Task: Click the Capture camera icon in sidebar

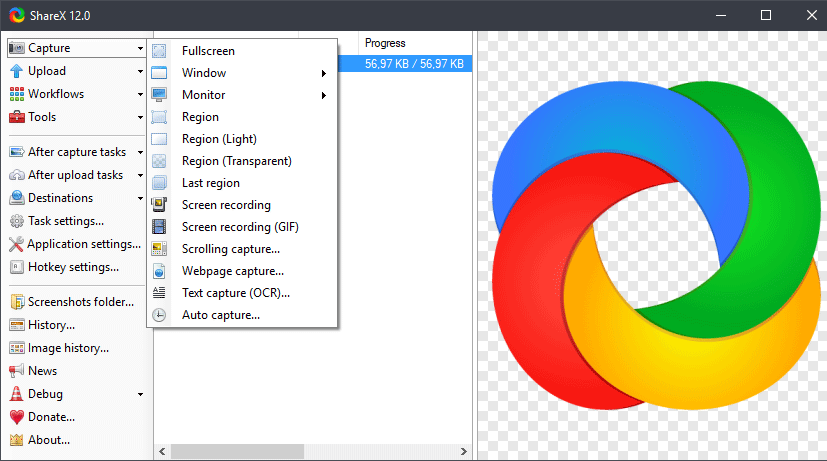Action: (17, 48)
